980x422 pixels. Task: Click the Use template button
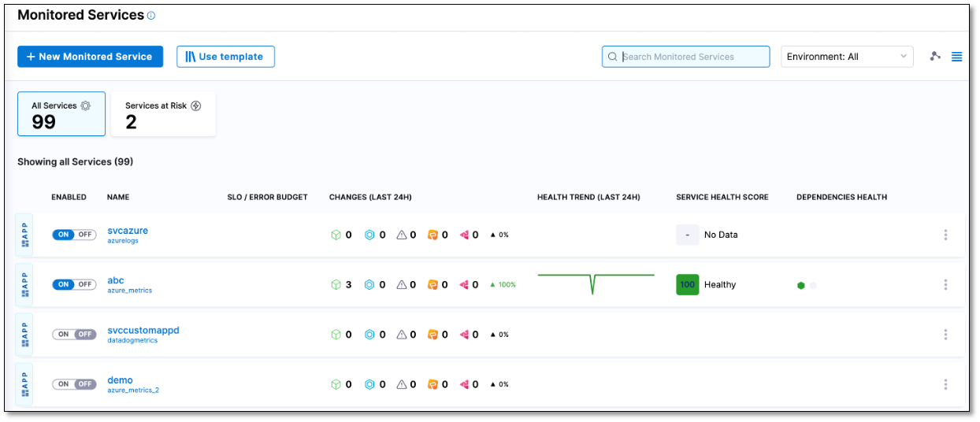click(225, 57)
